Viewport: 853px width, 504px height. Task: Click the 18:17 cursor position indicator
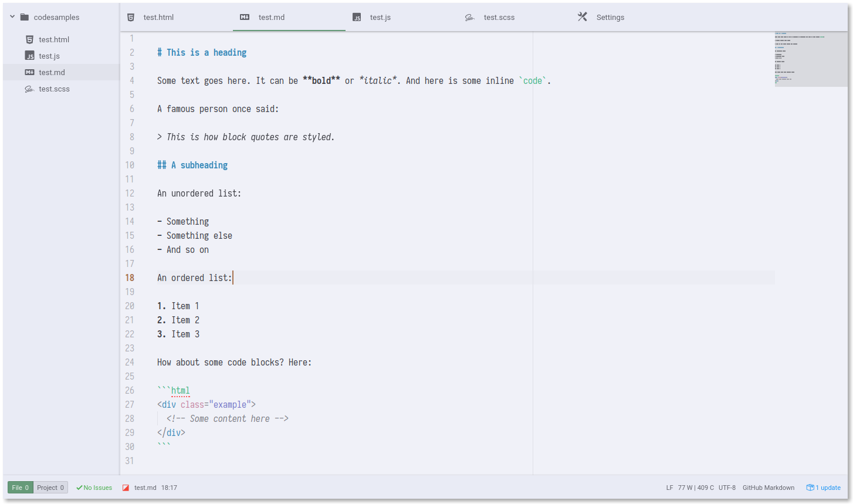pyautogui.click(x=169, y=488)
